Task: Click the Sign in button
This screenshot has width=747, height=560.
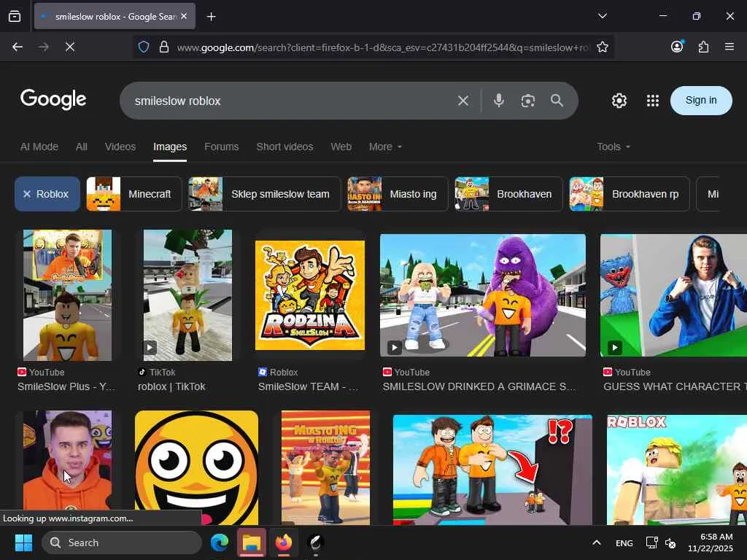Action: coord(701,101)
